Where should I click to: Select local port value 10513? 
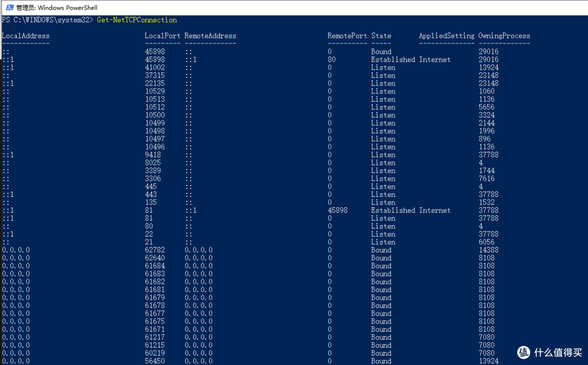[x=155, y=100]
